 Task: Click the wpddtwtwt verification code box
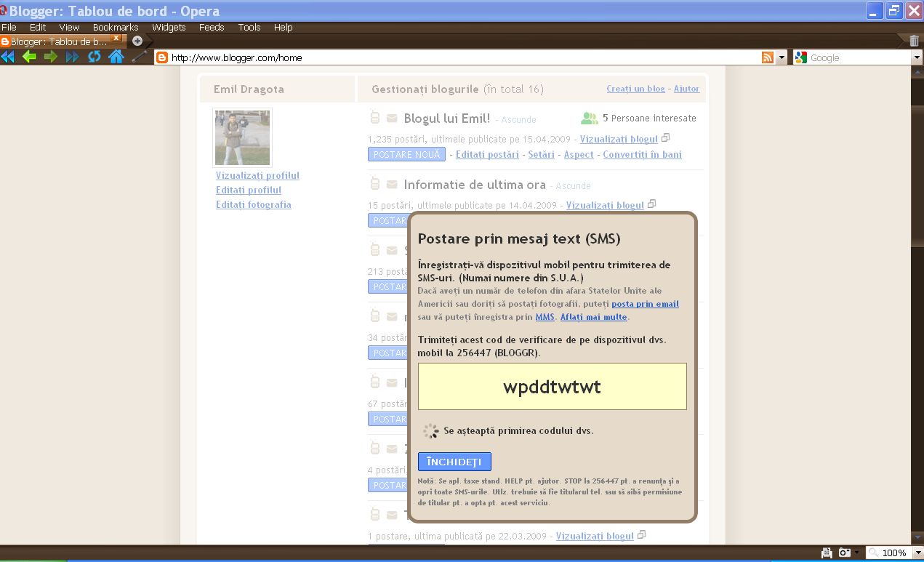click(552, 387)
